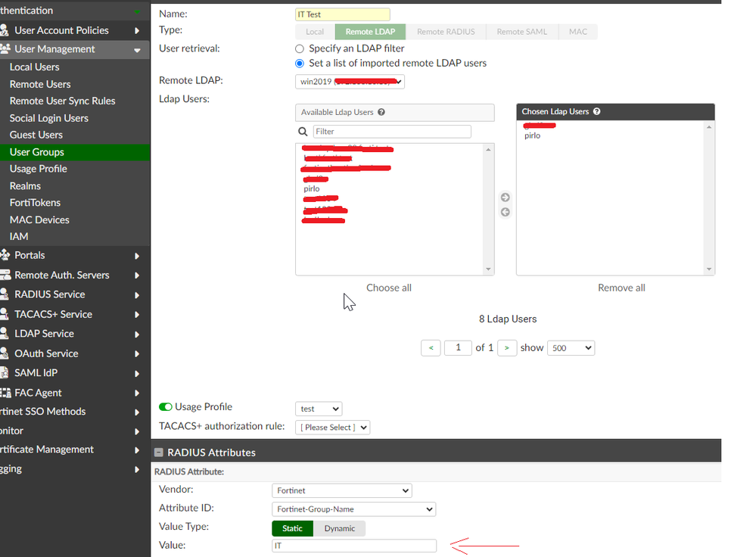Click the filter search magnifier icon

(x=303, y=132)
